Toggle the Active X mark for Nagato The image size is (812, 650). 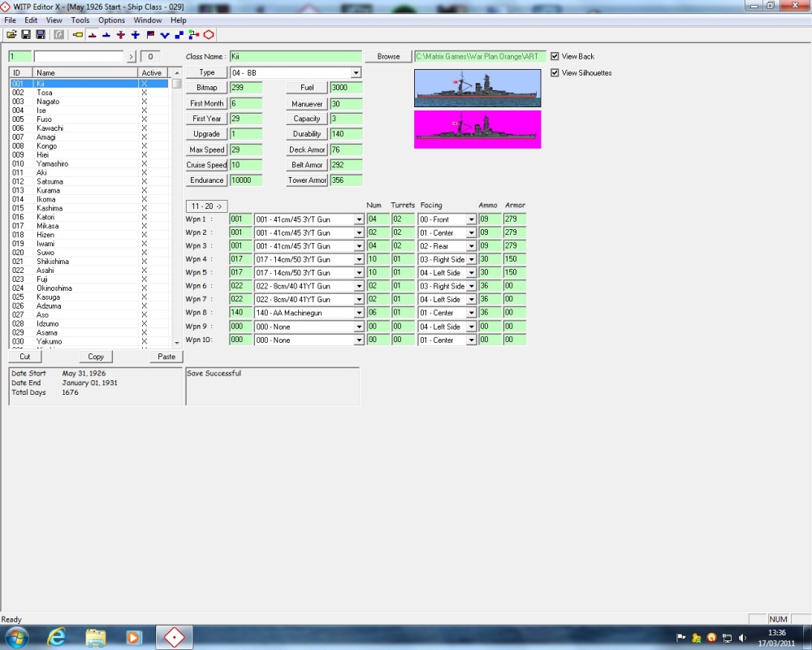tap(145, 101)
